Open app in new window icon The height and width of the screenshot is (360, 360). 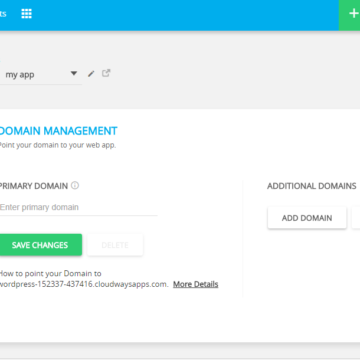(x=106, y=73)
